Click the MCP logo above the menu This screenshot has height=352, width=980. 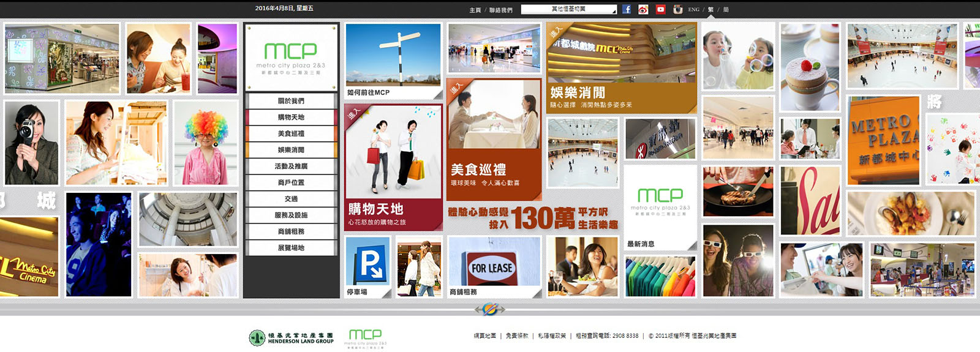coord(291,58)
